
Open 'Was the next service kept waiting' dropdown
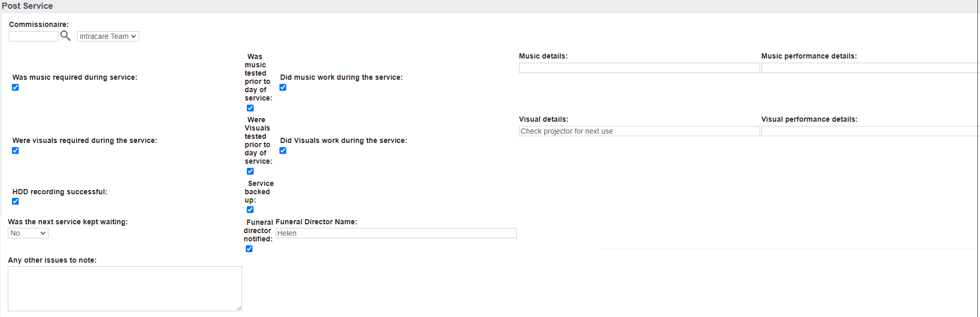pos(28,233)
